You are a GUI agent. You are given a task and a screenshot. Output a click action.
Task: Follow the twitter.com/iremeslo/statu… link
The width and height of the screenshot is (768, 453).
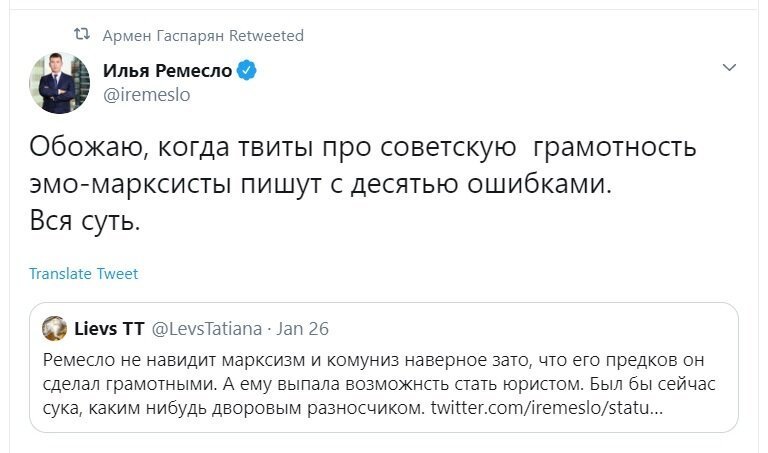pyautogui.click(x=547, y=407)
